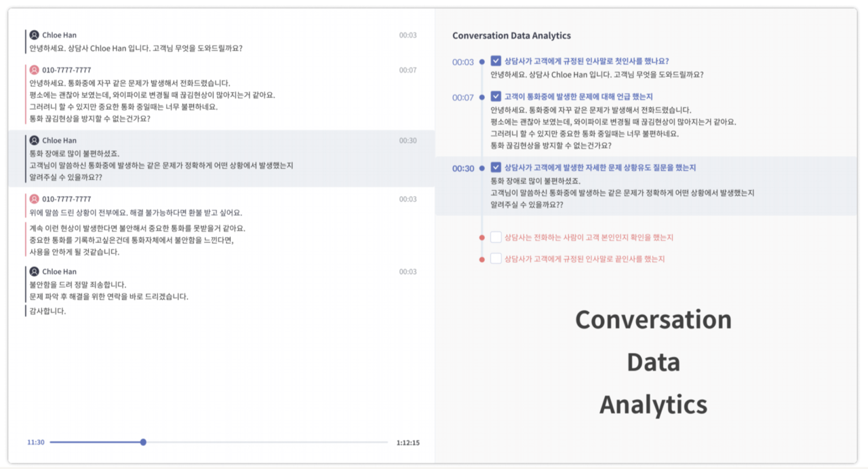Click Chloe Han's avatar on the apology message 불안함을 드려

(34, 271)
